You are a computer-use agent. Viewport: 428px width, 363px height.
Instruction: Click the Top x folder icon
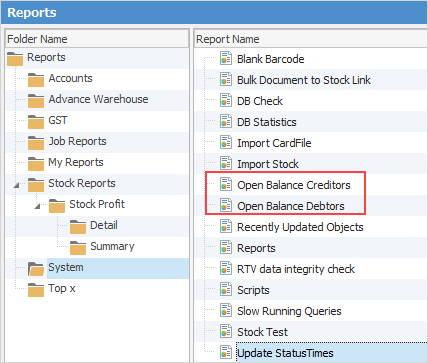click(36, 290)
